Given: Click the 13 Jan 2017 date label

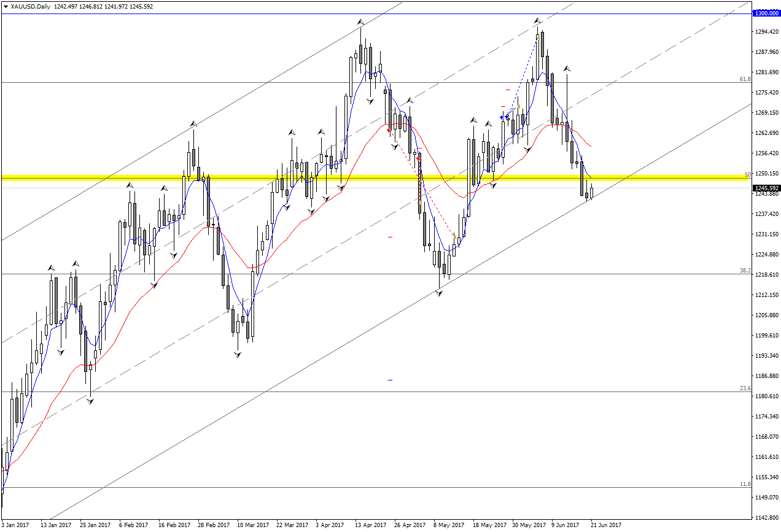Looking at the screenshot, I should tap(56, 525).
